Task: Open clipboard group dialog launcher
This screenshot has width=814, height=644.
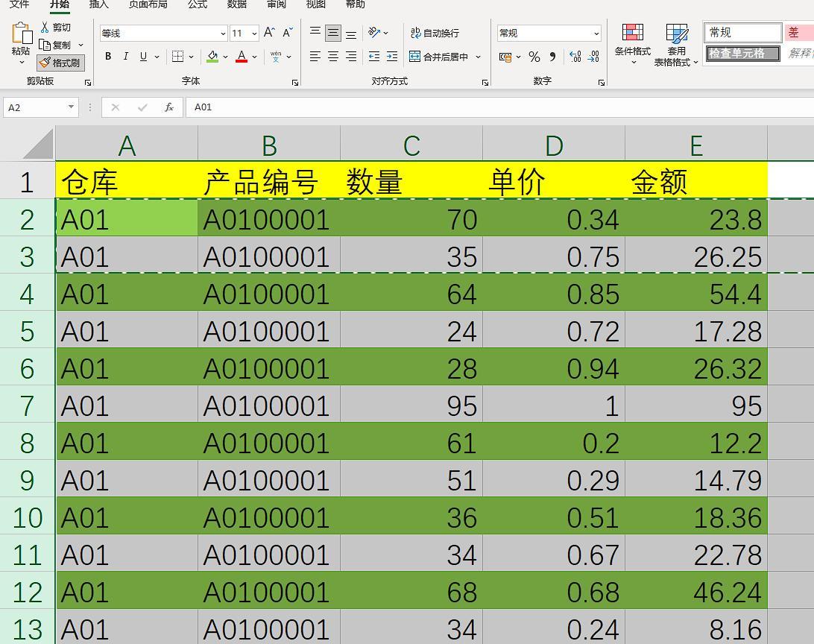Action: [x=88, y=83]
